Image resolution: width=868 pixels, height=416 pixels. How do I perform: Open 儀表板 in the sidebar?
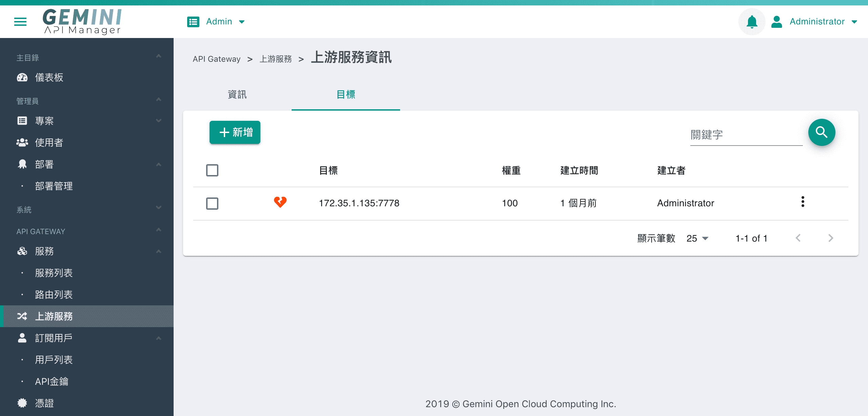[x=49, y=77]
